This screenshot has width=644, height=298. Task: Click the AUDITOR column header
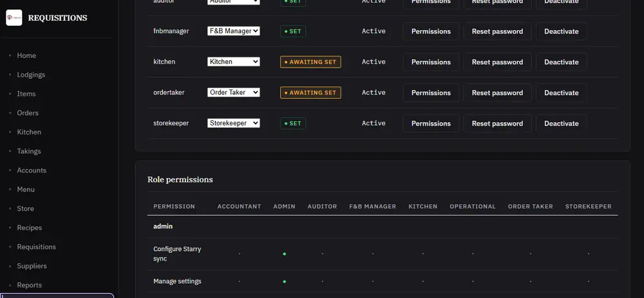click(322, 207)
